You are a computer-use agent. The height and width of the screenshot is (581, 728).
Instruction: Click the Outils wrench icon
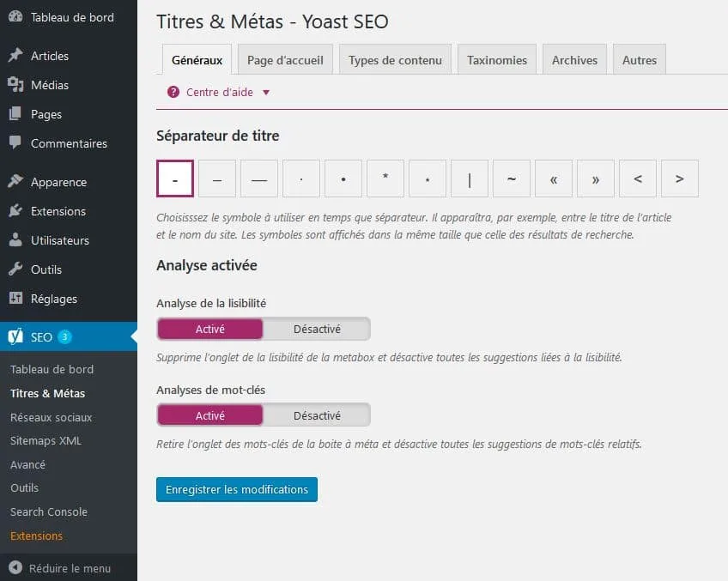point(15,269)
